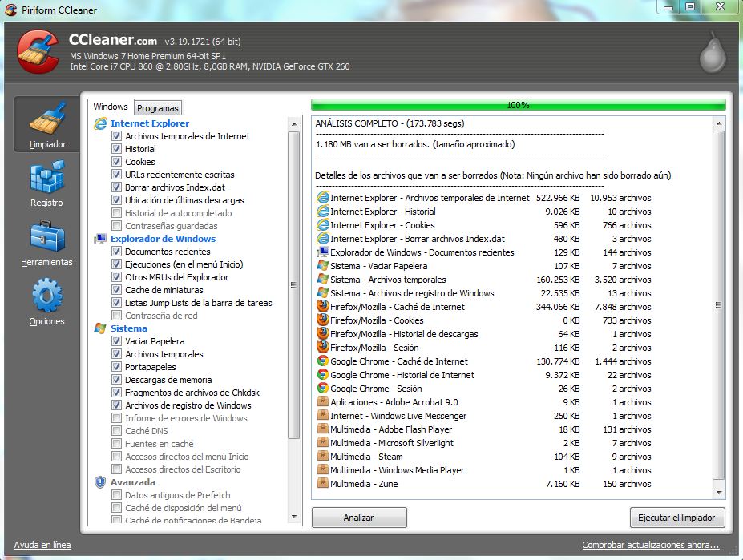
Task: Click the IE icon beside Archivos temporales de Internet result
Action: [x=323, y=198]
